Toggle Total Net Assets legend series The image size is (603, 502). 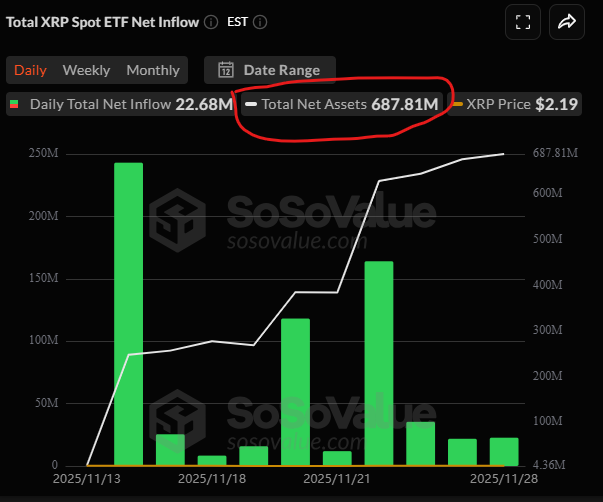(342, 104)
